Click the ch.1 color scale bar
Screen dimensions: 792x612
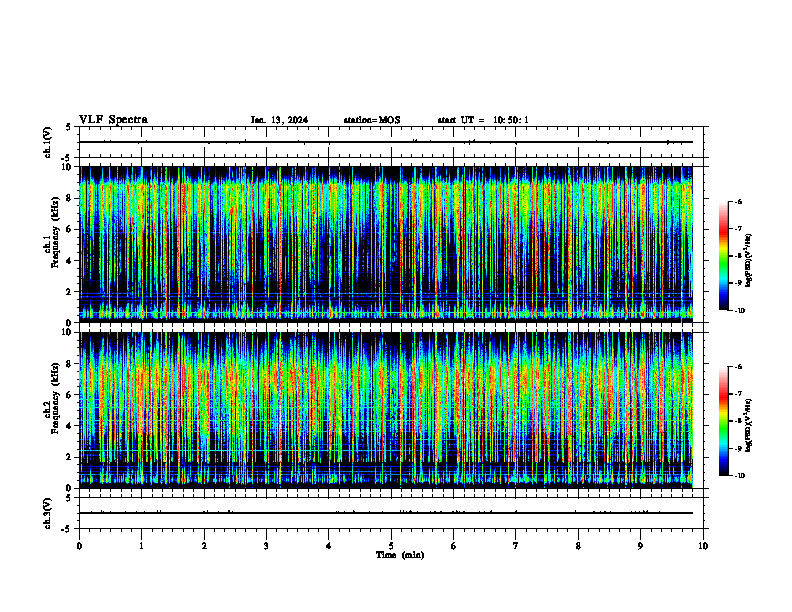[723, 256]
